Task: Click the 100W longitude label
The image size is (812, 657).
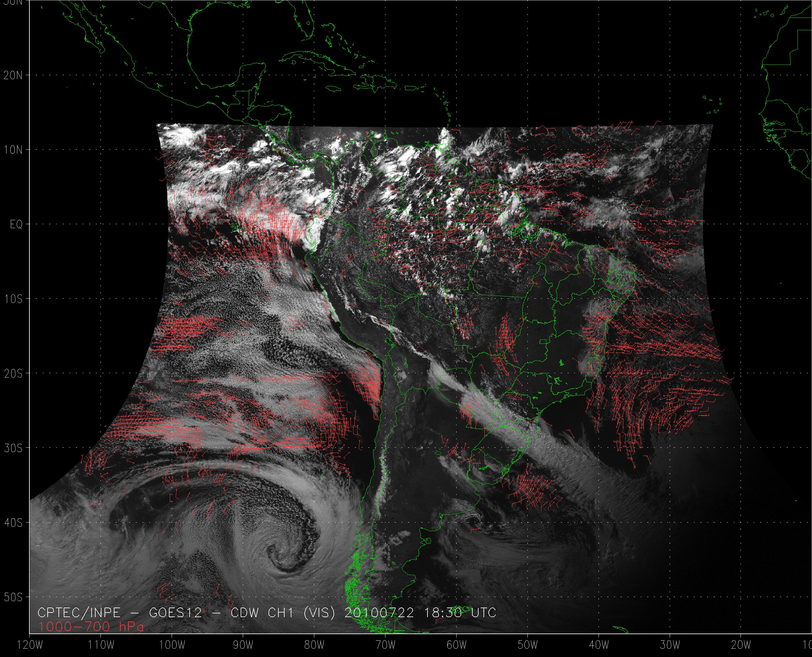Action: tap(172, 645)
